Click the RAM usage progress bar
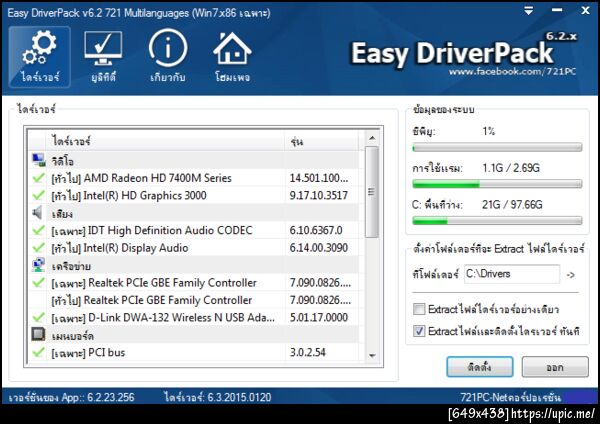Image resolution: width=600 pixels, height=424 pixels. coord(497,184)
